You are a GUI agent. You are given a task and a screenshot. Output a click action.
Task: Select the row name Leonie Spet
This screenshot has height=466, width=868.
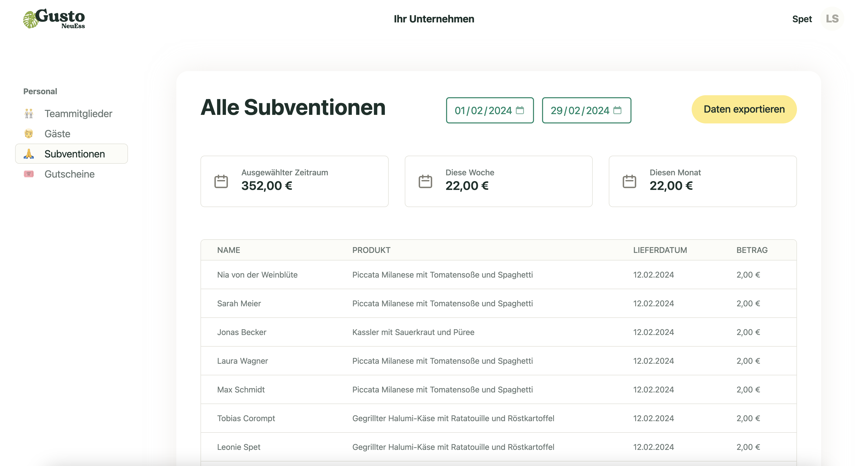point(239,447)
